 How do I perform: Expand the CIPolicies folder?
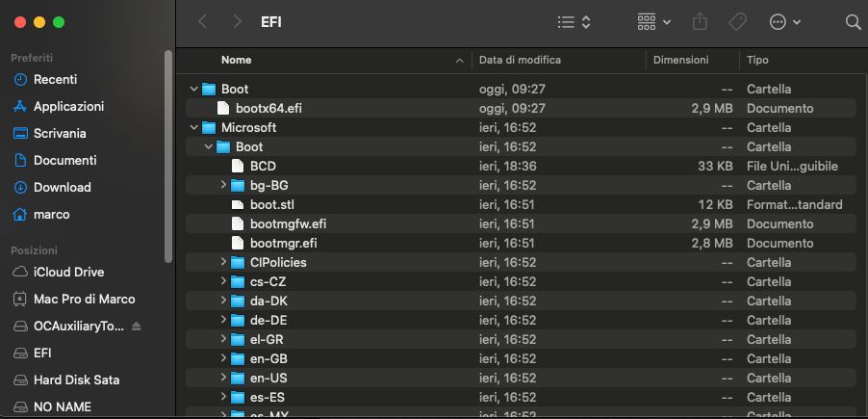(223, 262)
